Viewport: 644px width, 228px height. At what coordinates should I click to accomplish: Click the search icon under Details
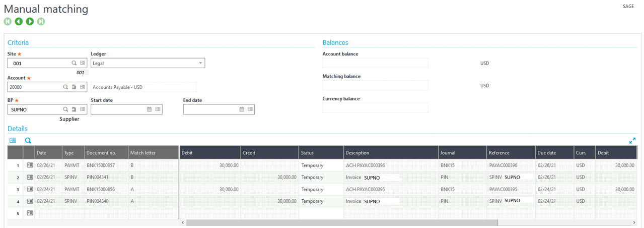click(28, 141)
